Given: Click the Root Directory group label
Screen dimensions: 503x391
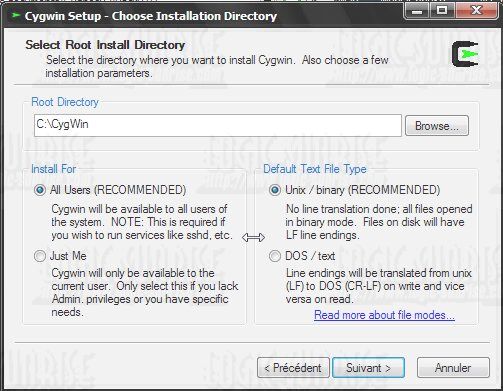Looking at the screenshot, I should 65,102.
